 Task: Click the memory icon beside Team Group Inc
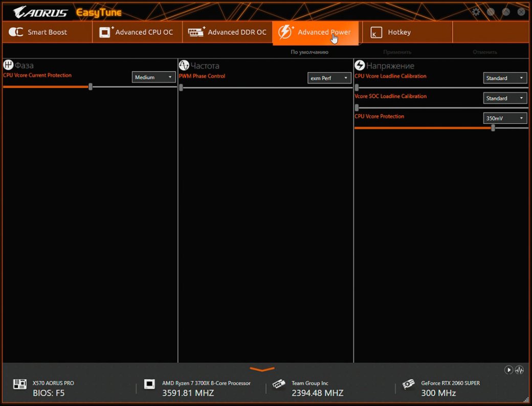click(x=279, y=384)
